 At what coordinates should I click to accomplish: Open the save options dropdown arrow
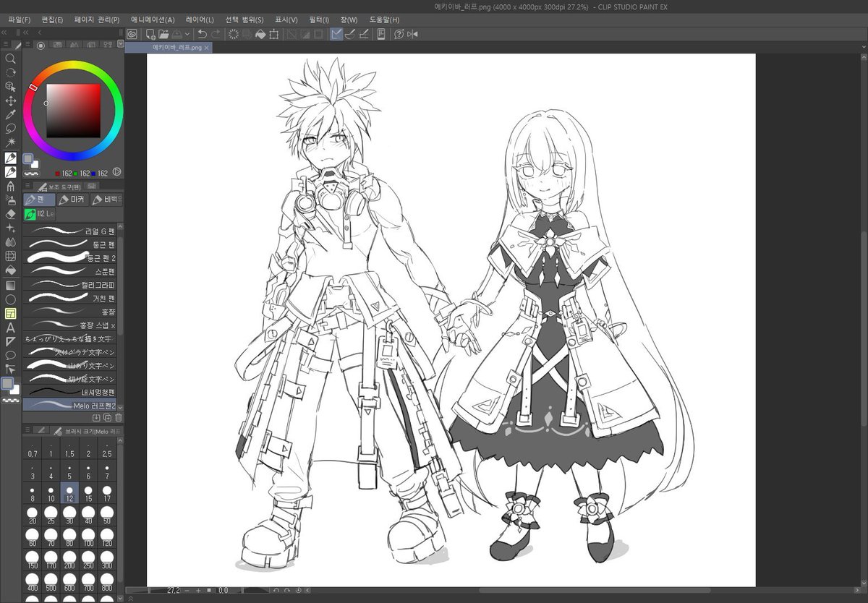187,34
